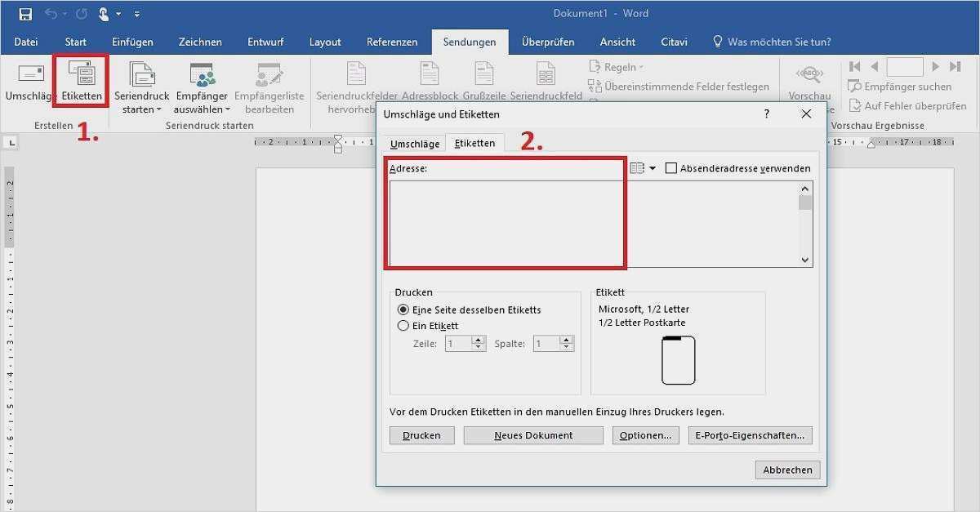Select the Ein Etikett radio button
Screen dimensions: 980x512
(x=403, y=325)
